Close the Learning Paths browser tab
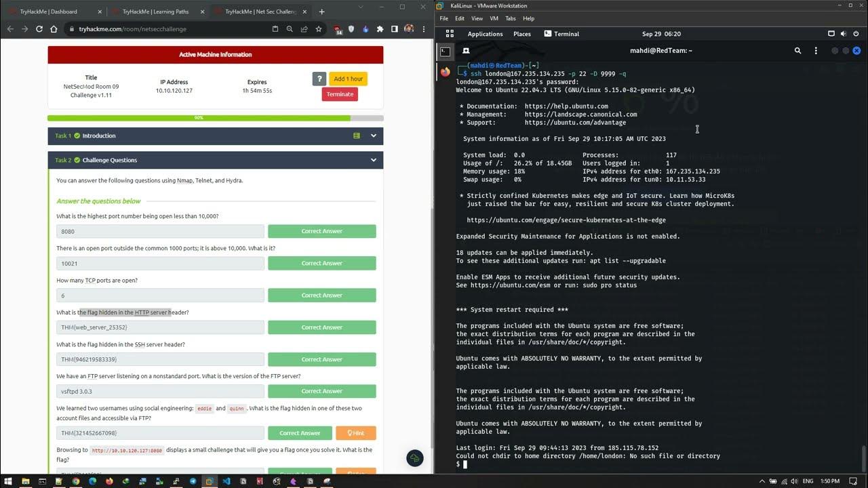868x488 pixels. tap(201, 12)
